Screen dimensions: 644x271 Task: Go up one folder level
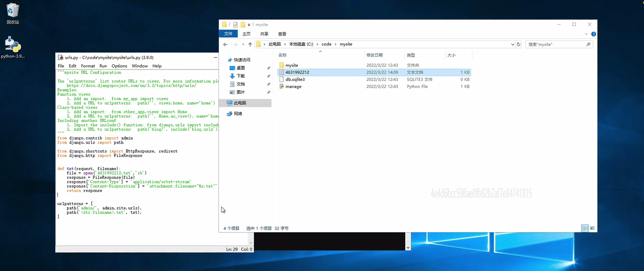coord(250,44)
